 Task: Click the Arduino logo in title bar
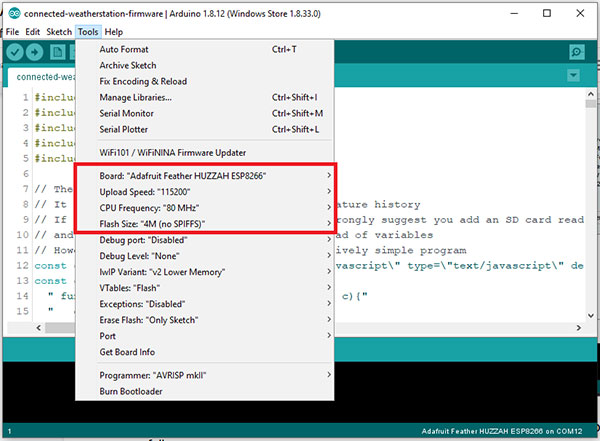click(x=12, y=13)
